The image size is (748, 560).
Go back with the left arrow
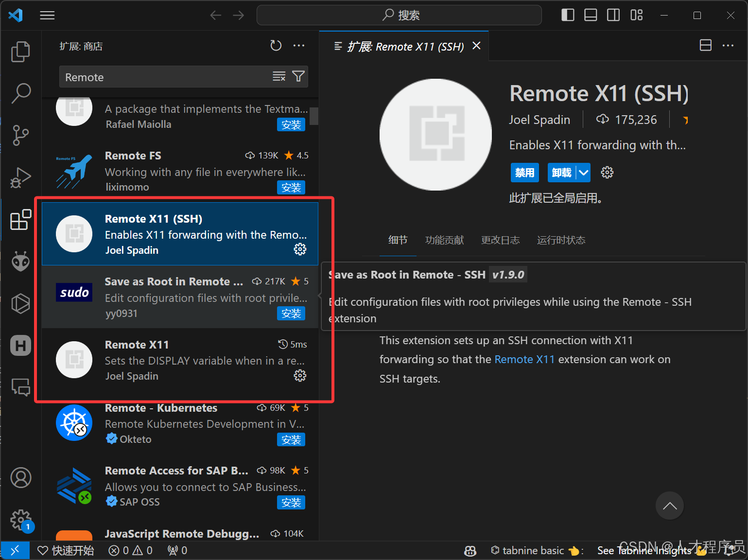[216, 16]
